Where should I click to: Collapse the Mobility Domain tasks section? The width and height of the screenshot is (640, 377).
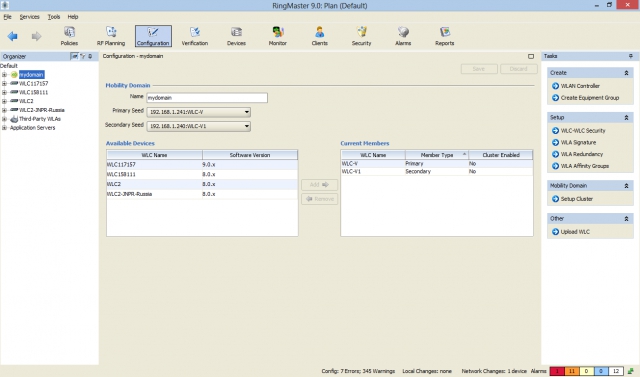point(626,186)
